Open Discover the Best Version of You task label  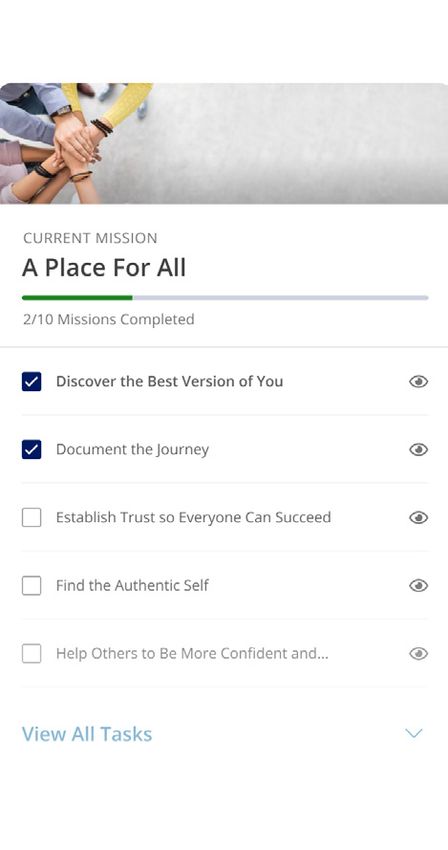tap(169, 381)
